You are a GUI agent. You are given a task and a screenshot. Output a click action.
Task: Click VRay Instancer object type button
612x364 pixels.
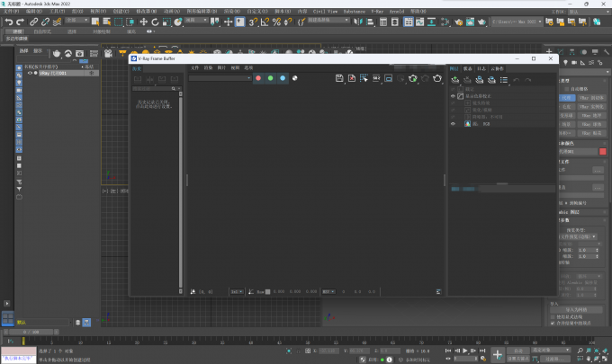click(x=591, y=107)
